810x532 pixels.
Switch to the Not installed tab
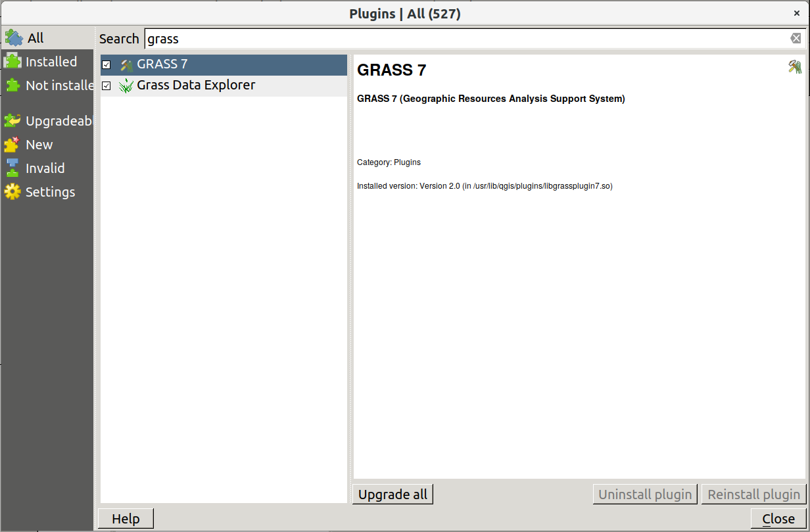coord(47,85)
